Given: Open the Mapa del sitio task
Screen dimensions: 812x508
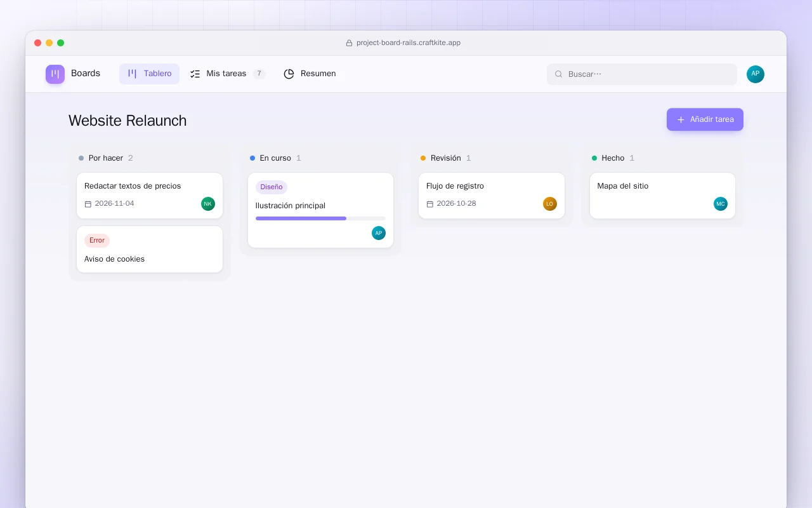Looking at the screenshot, I should click(x=662, y=196).
